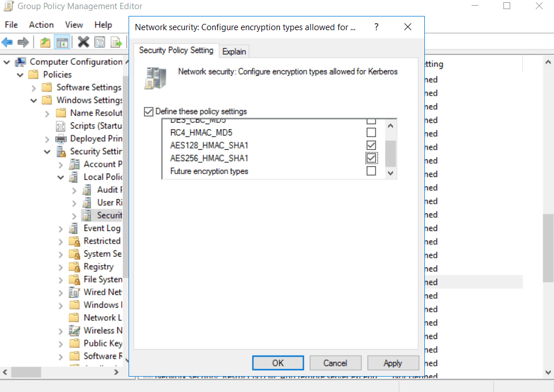Click the Delete X toolbar icon
This screenshot has height=392, width=554.
point(84,43)
